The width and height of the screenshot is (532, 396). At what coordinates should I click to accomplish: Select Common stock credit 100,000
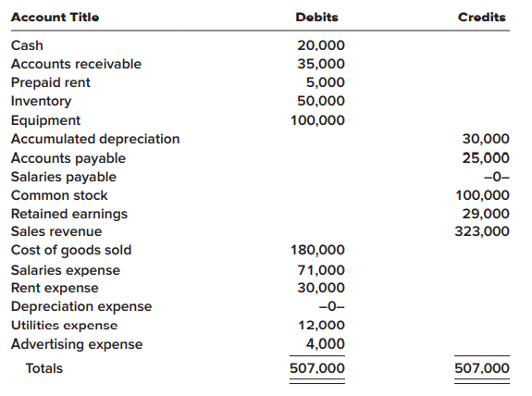coord(482,195)
